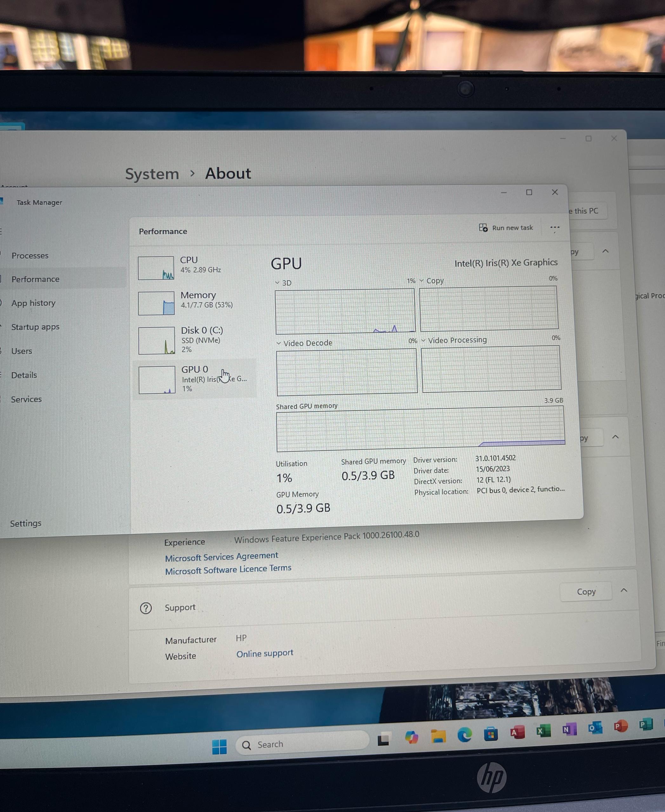Viewport: 665px width, 812px height.
Task: Collapse the Device specifications chevron in Settings
Action: pyautogui.click(x=605, y=251)
